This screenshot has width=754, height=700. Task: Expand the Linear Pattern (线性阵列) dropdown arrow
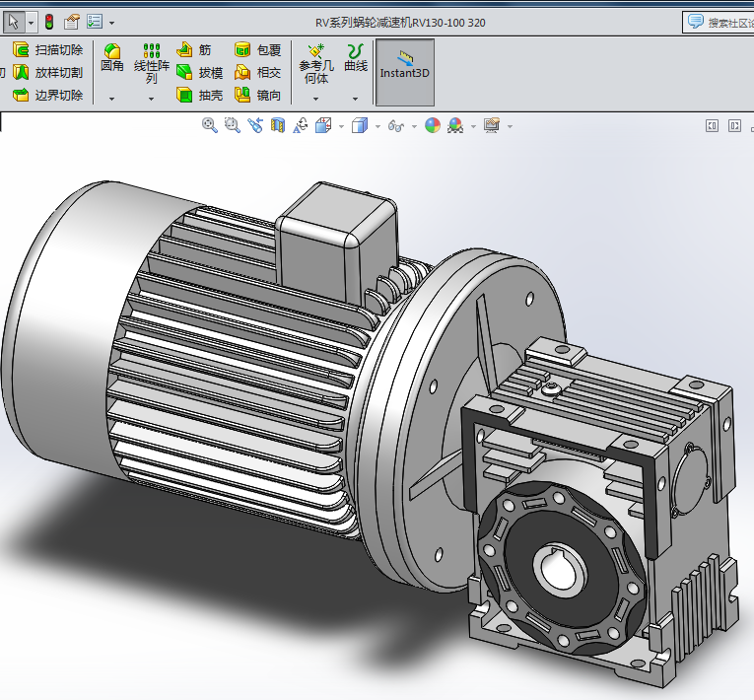tap(151, 99)
